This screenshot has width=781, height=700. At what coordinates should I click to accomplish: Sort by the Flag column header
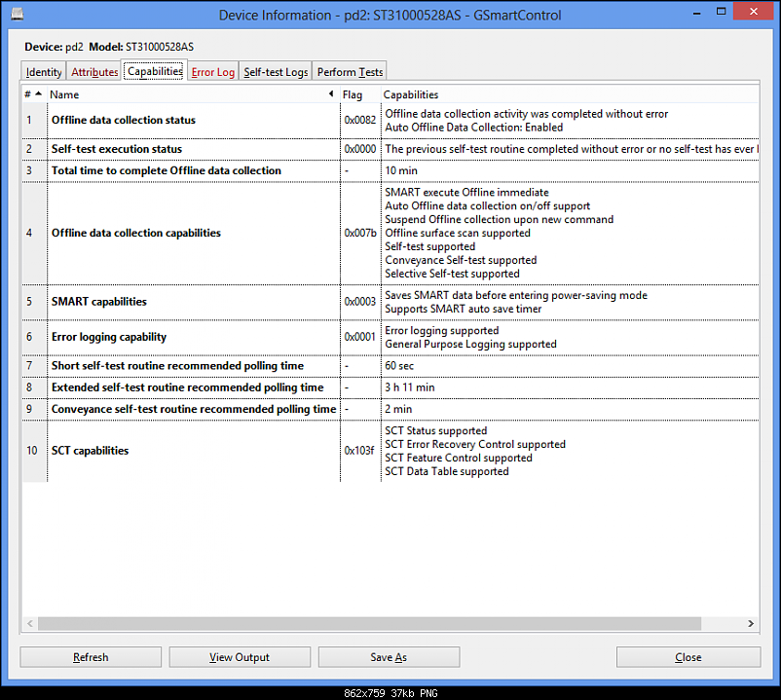click(x=359, y=94)
